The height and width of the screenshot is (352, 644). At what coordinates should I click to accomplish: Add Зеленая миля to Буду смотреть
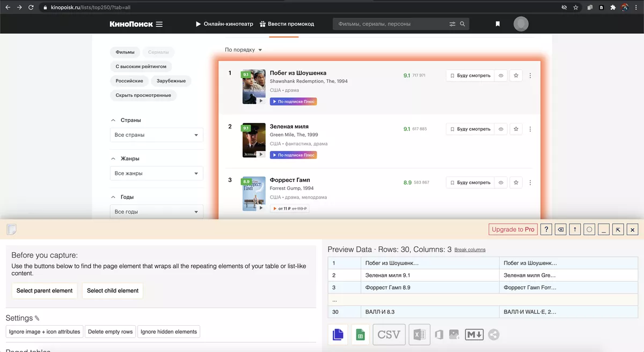coord(470,129)
